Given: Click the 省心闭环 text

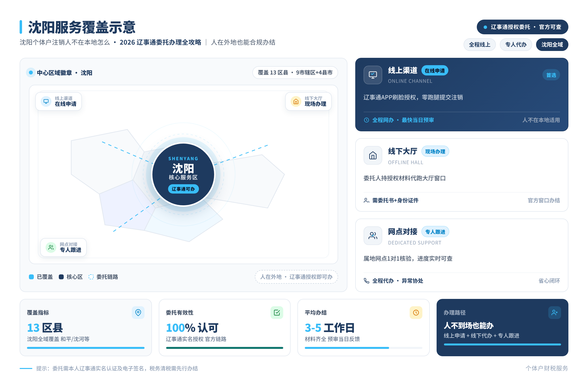Looking at the screenshot, I should (x=549, y=281).
